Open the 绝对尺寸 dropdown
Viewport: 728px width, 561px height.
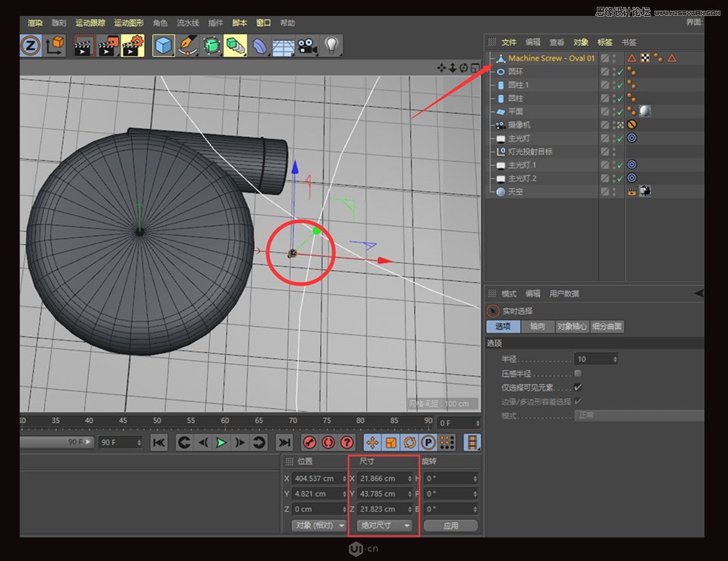(x=384, y=525)
